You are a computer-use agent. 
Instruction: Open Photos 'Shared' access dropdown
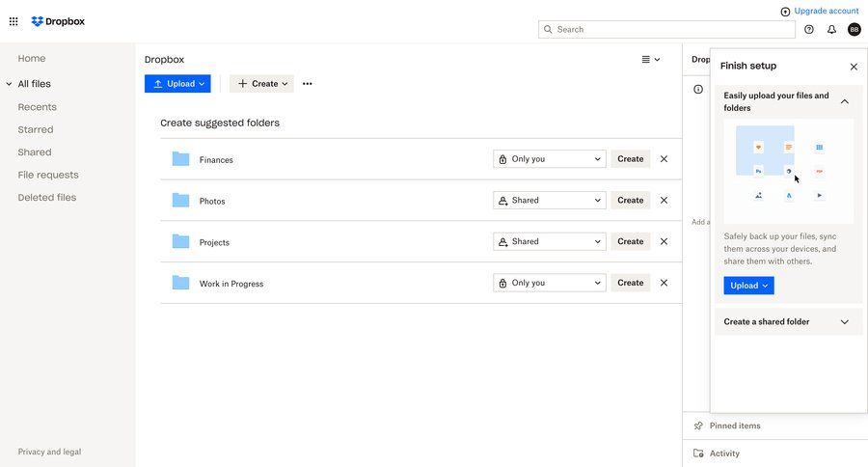pos(550,201)
